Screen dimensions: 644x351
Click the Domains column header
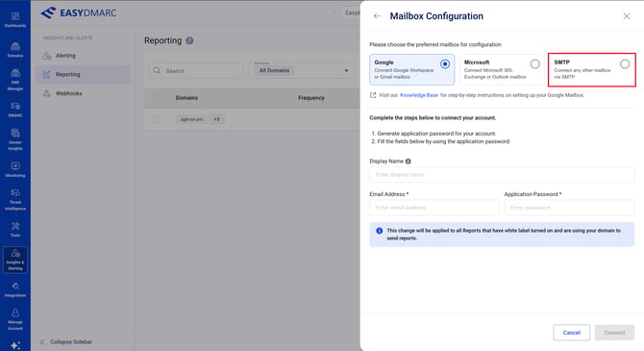tap(186, 98)
